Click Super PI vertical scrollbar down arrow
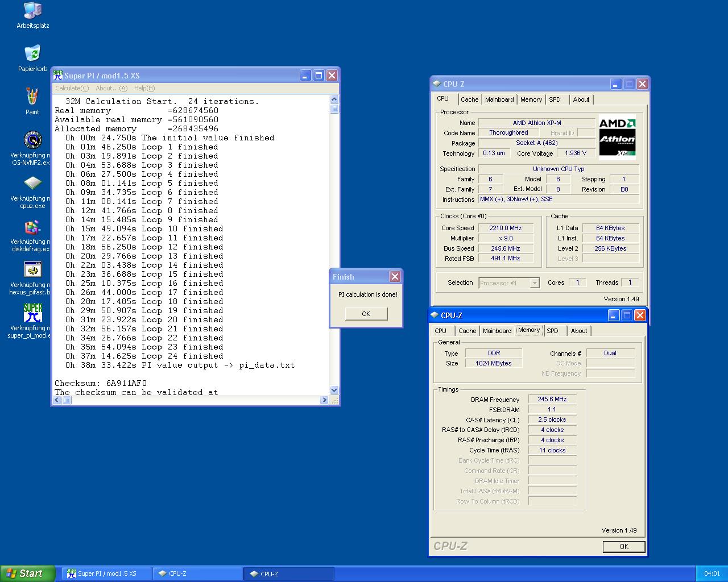 334,390
